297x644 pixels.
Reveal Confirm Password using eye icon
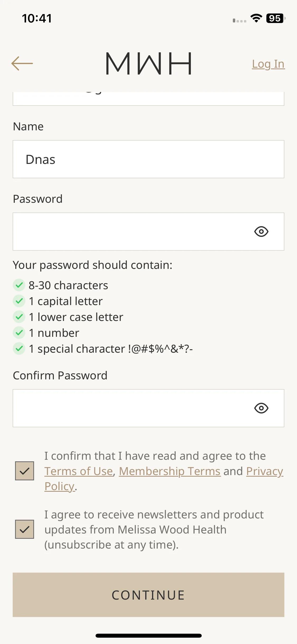(261, 408)
